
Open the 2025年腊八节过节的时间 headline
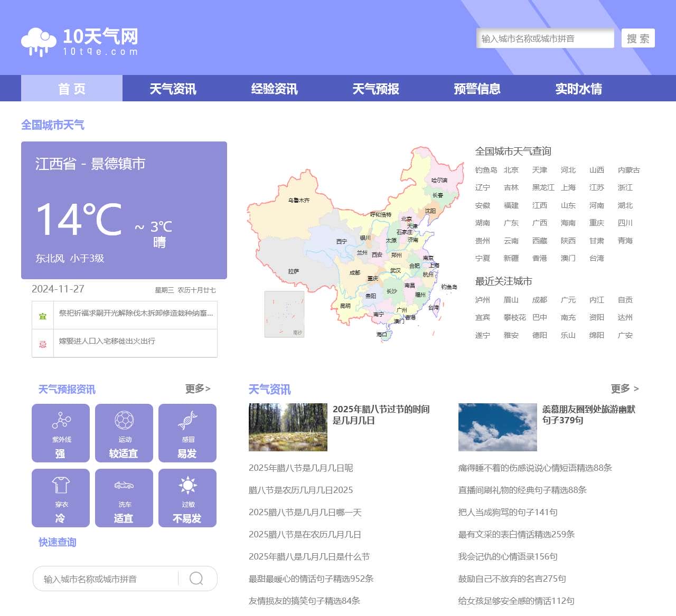click(381, 414)
